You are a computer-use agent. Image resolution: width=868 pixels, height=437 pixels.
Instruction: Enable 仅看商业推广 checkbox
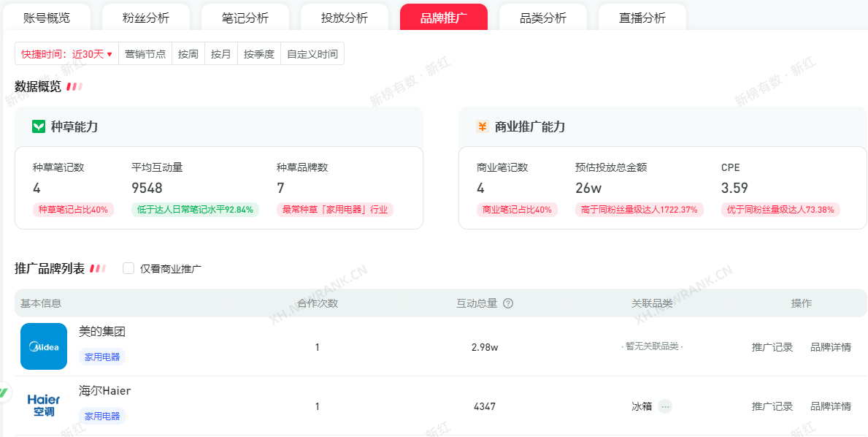(x=128, y=268)
